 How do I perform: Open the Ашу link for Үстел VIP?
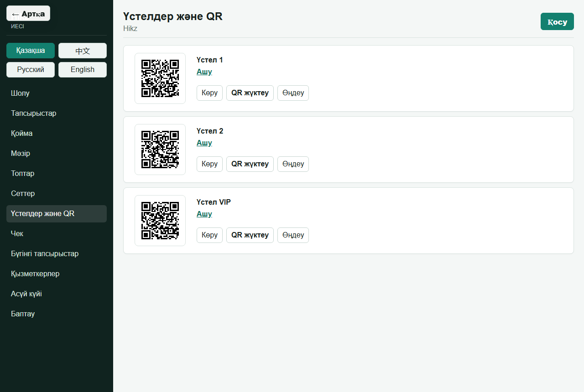pos(204,214)
